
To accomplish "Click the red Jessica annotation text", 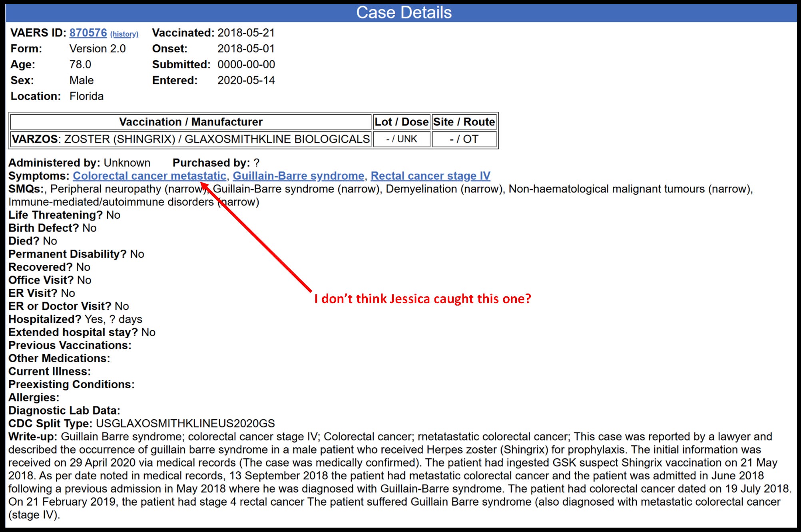I will coord(422,299).
